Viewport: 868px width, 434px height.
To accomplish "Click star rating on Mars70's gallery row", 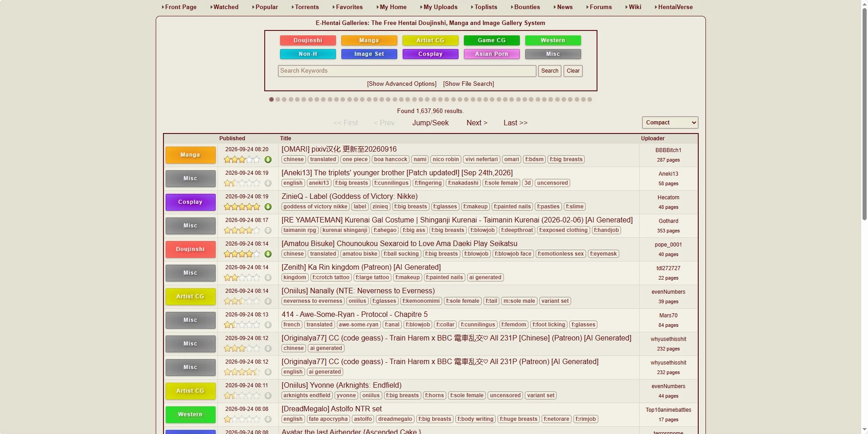I will 242,325.
